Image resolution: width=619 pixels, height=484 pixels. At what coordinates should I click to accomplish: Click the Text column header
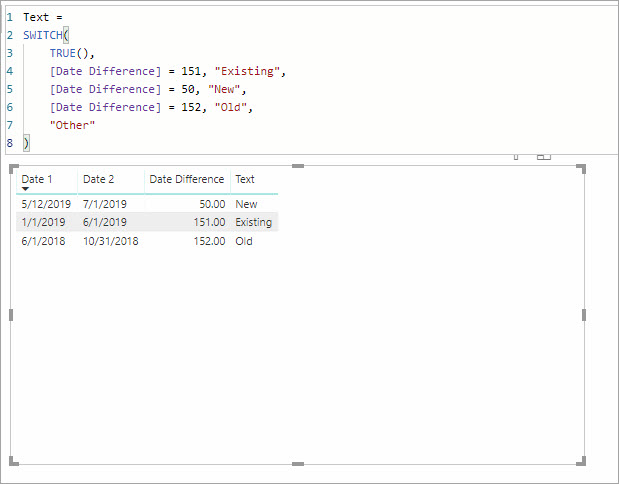245,179
